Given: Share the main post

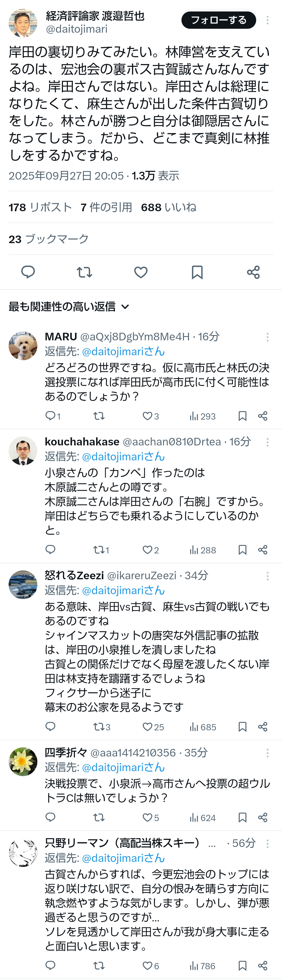Looking at the screenshot, I should [253, 272].
